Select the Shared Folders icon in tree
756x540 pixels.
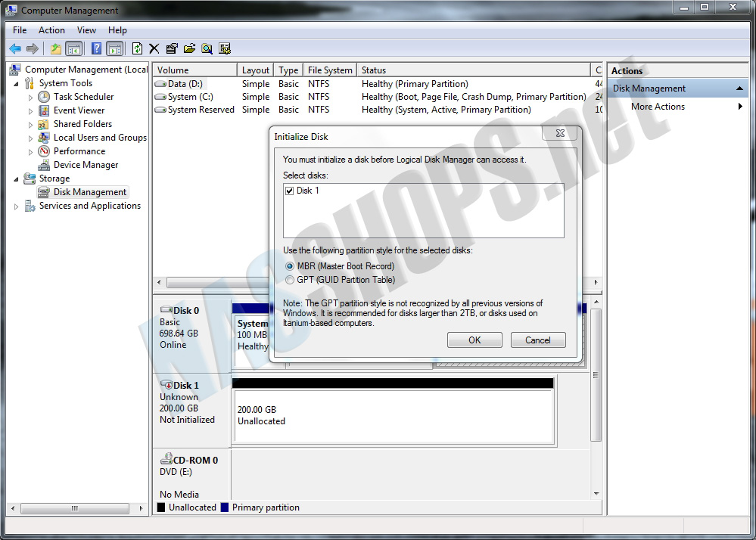(x=44, y=124)
